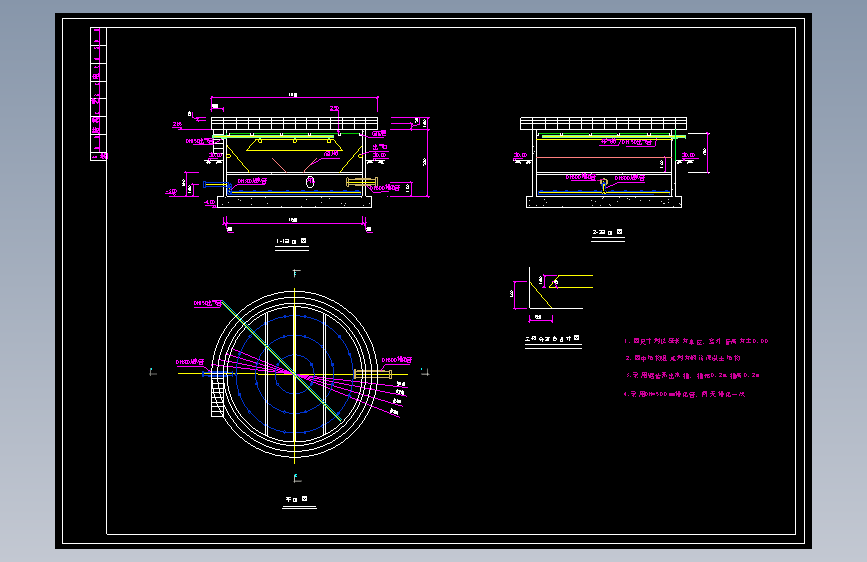Viewport: 867px width, 562px height.
Task: Select the 2.50 elevation label above section 1-1
Action: click(335, 109)
